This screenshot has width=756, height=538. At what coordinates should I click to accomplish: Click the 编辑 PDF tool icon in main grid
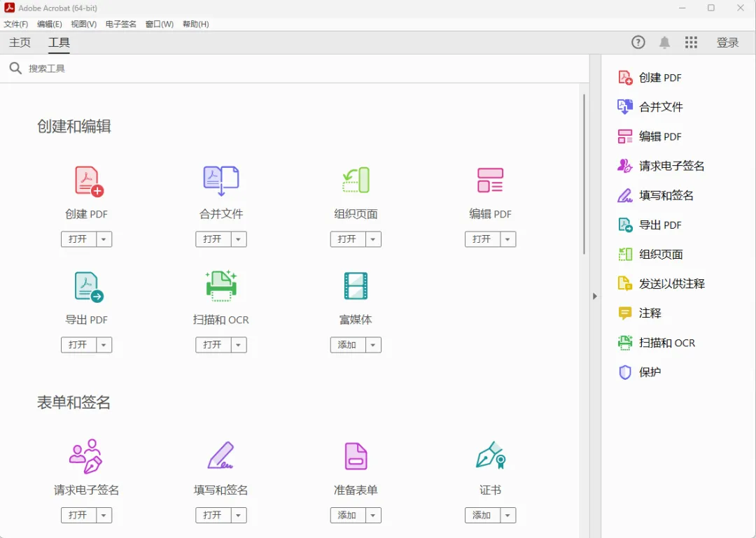490,180
